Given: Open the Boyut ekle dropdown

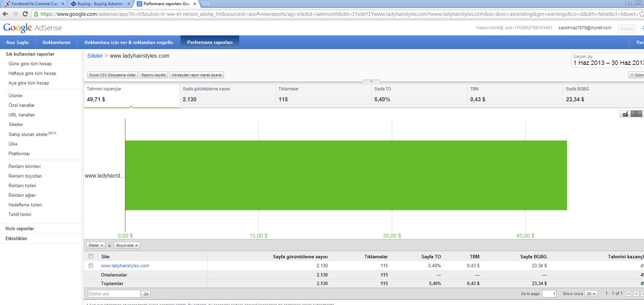Looking at the screenshot, I should 127,245.
